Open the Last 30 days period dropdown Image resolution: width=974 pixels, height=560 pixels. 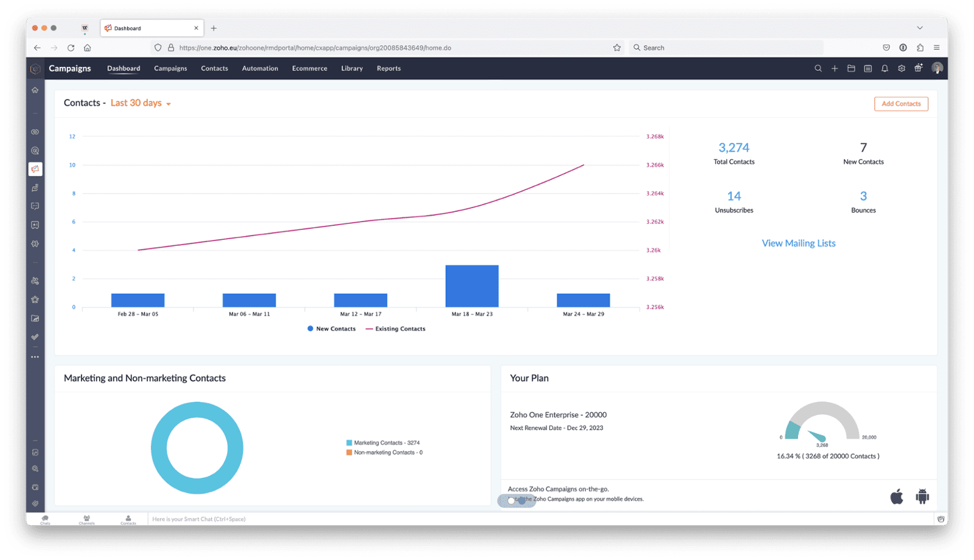[141, 103]
